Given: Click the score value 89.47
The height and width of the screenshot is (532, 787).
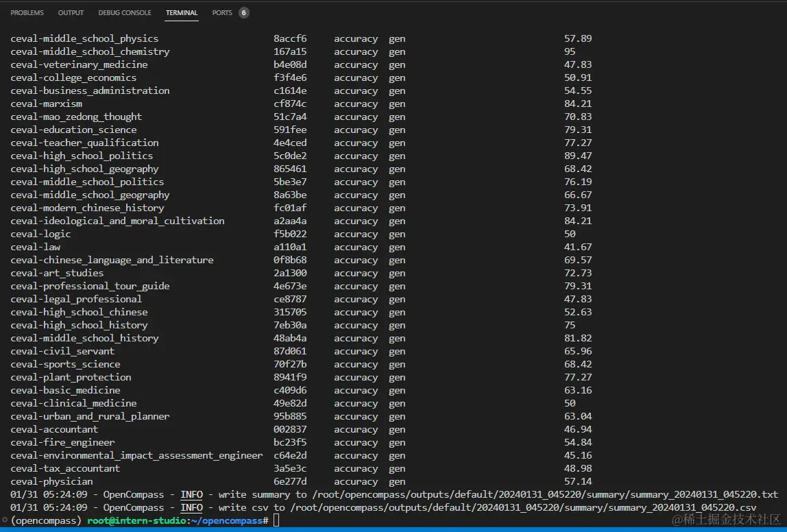Looking at the screenshot, I should (578, 156).
